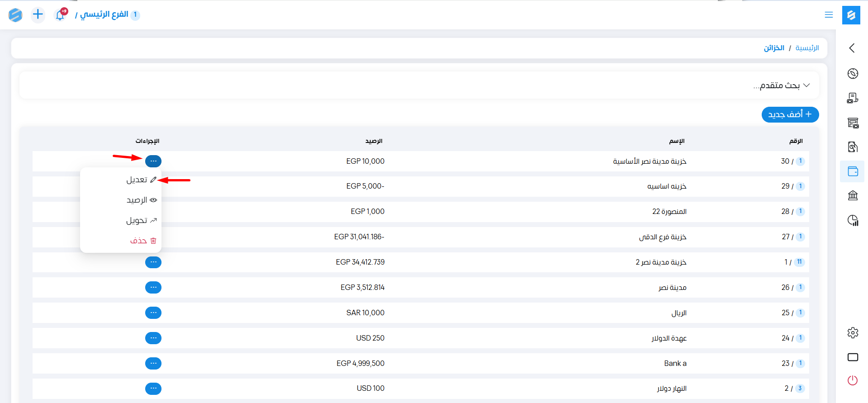Open actions menu for الريال row

point(153,313)
